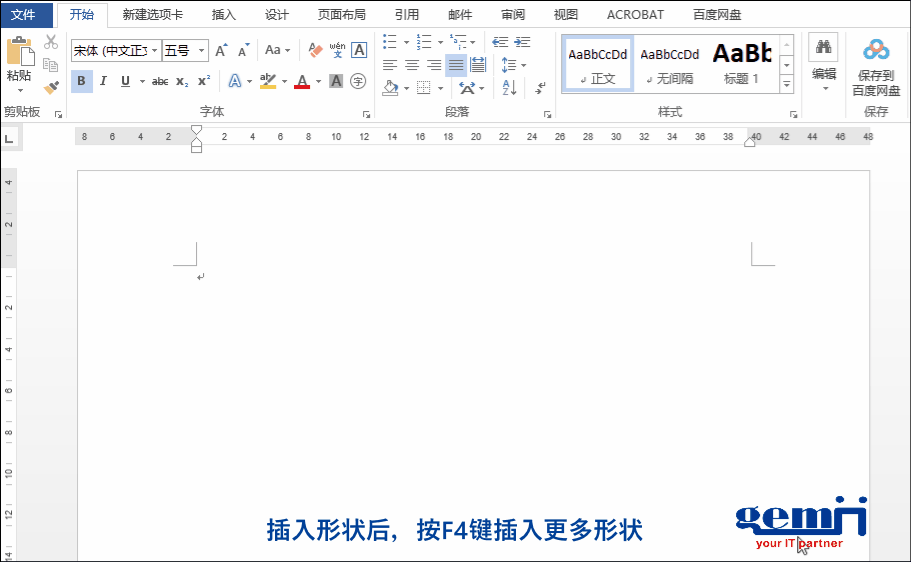
Task: Click the 粘贴 paste button
Action: coord(19,60)
